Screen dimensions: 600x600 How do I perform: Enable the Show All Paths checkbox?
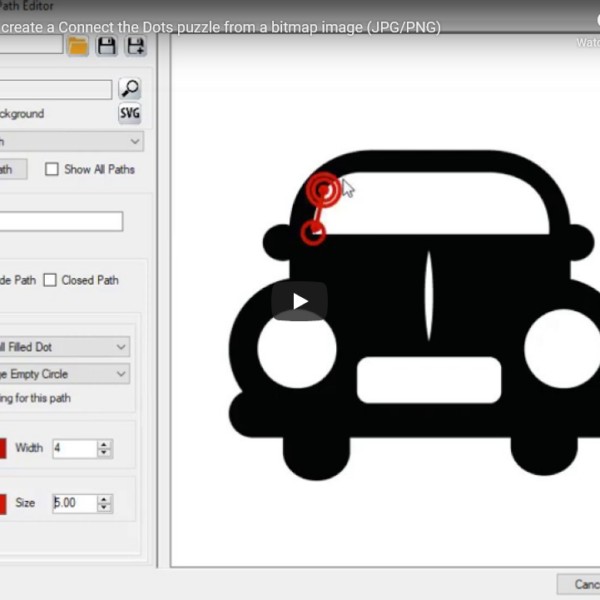pos(52,170)
